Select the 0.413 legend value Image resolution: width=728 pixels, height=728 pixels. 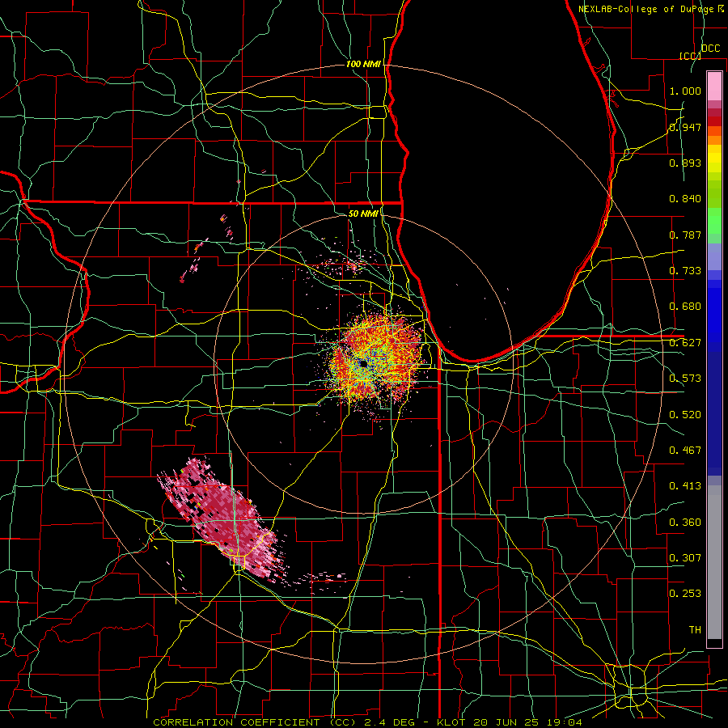point(685,486)
